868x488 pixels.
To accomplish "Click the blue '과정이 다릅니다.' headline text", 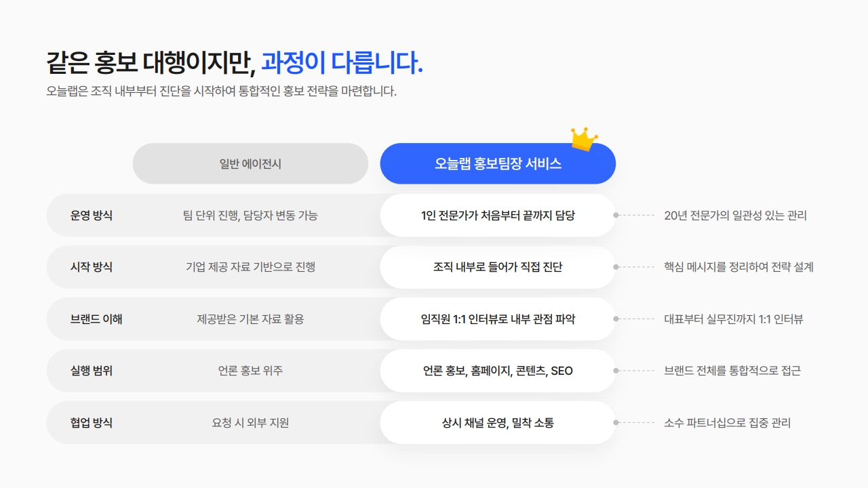I will click(342, 63).
